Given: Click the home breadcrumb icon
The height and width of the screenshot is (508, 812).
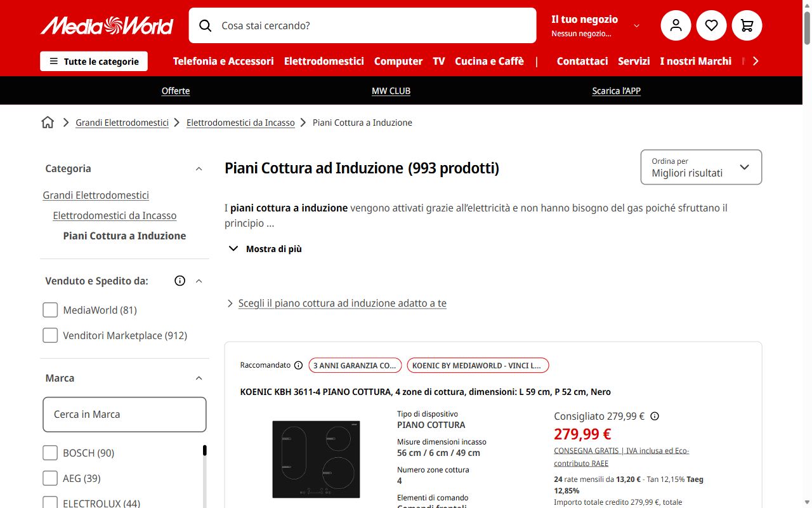Looking at the screenshot, I should pos(48,123).
